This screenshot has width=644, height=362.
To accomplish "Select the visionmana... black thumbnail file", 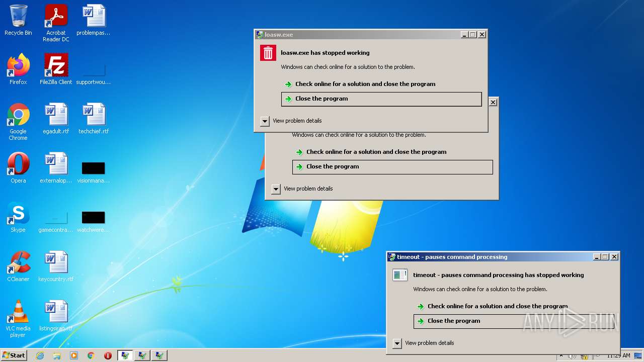I will tap(94, 172).
